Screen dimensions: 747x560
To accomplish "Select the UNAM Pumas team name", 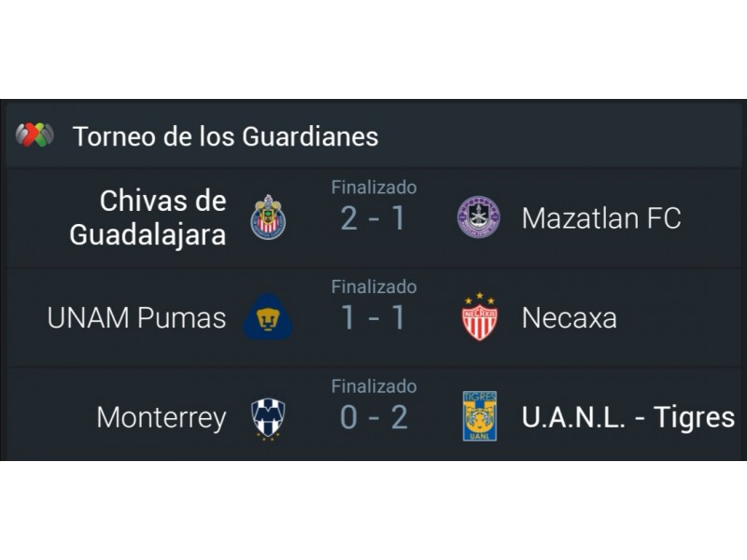I will (136, 317).
